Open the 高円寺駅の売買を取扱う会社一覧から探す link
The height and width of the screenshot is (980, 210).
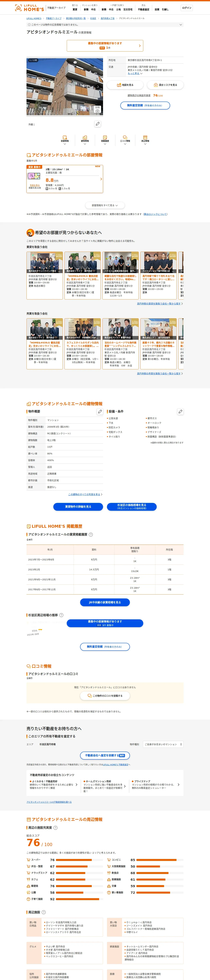[x=159, y=374]
